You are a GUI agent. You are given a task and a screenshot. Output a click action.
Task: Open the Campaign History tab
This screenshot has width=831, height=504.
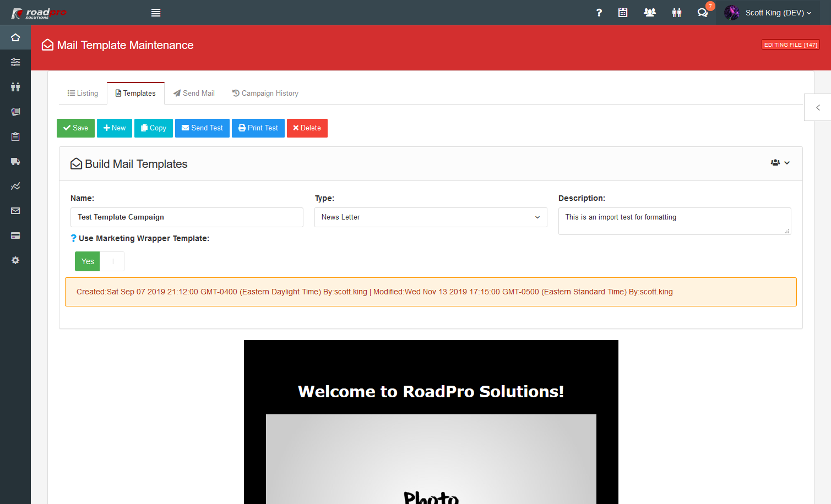coord(265,94)
